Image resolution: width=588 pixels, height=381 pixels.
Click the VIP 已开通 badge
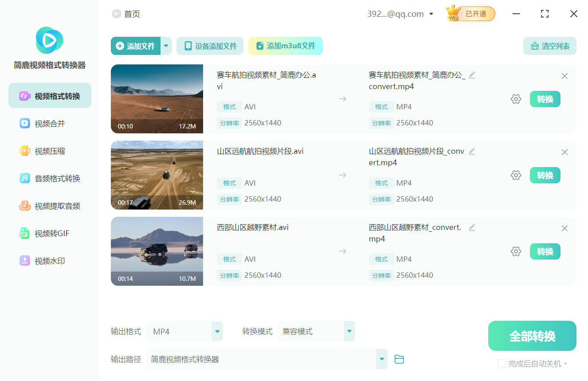click(x=470, y=14)
